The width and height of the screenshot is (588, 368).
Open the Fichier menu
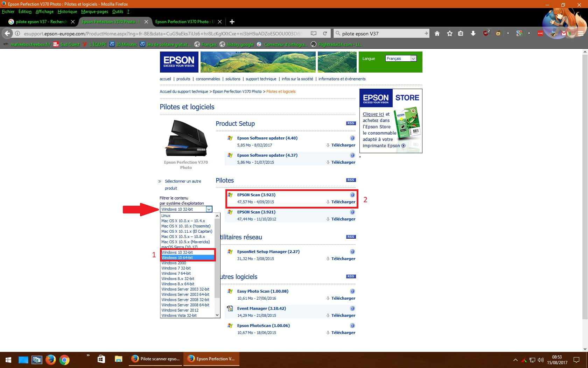tap(8, 12)
